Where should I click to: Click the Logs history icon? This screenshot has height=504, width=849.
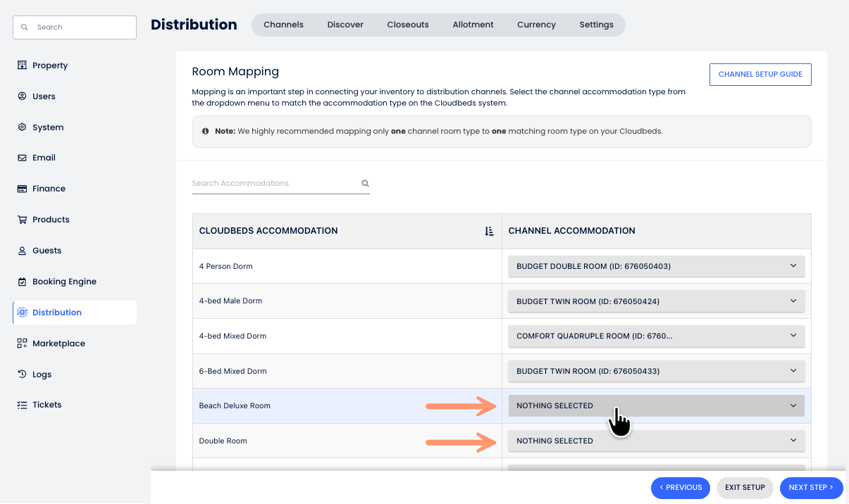(22, 374)
